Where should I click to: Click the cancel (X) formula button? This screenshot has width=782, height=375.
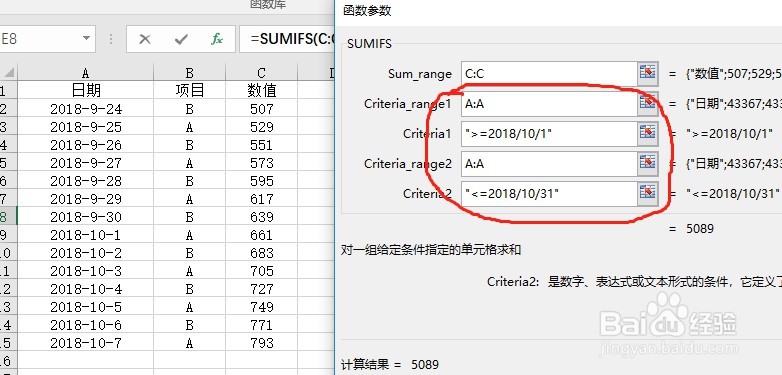[145, 39]
